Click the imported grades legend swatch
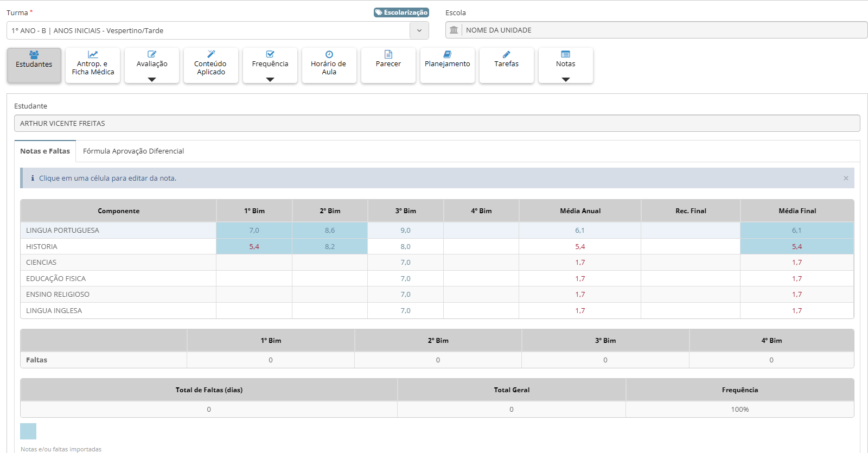Screen dimensions: 868x453 click(28, 431)
